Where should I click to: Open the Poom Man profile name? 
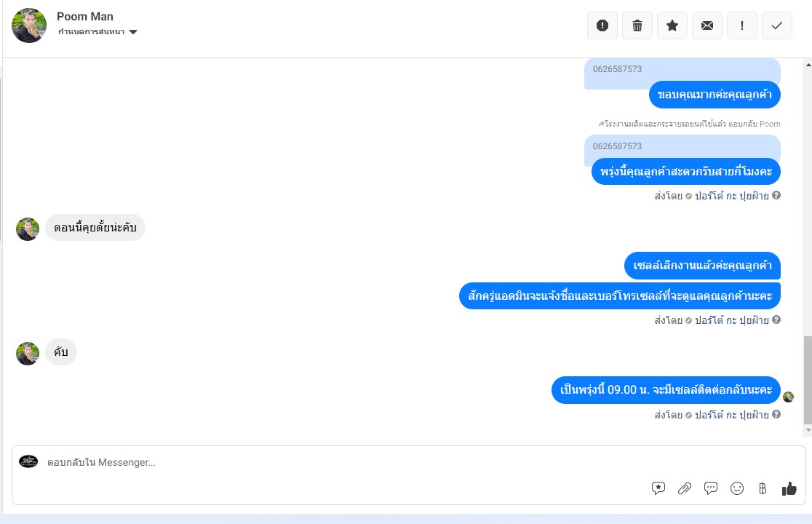point(85,17)
